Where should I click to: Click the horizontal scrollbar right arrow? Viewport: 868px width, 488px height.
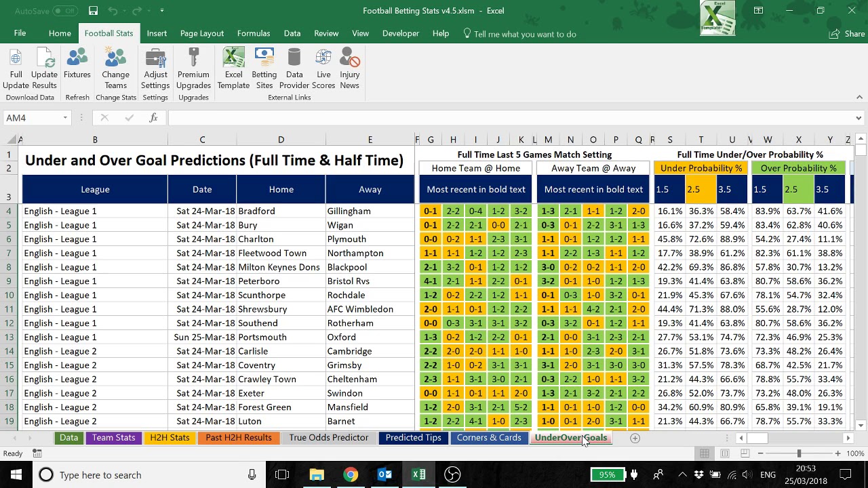coord(848,439)
